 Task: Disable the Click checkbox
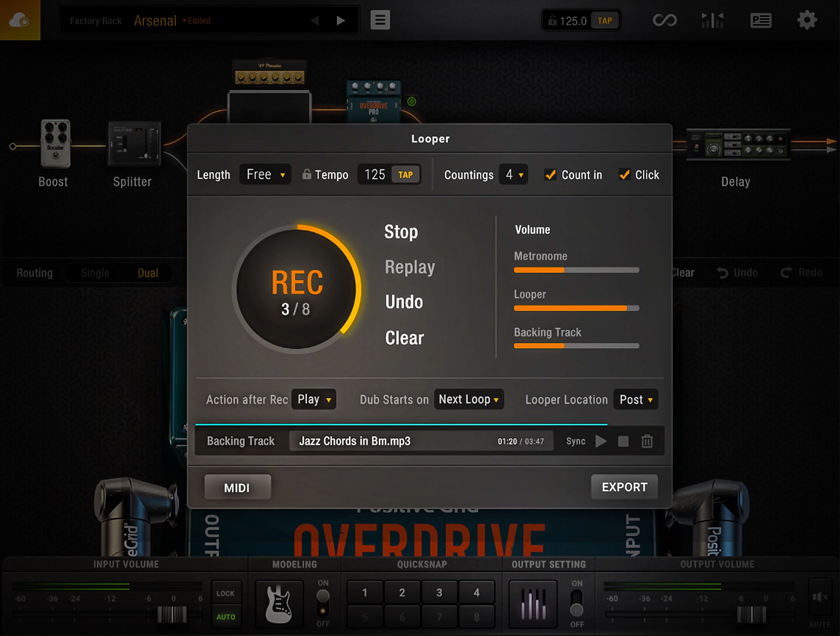coord(624,175)
